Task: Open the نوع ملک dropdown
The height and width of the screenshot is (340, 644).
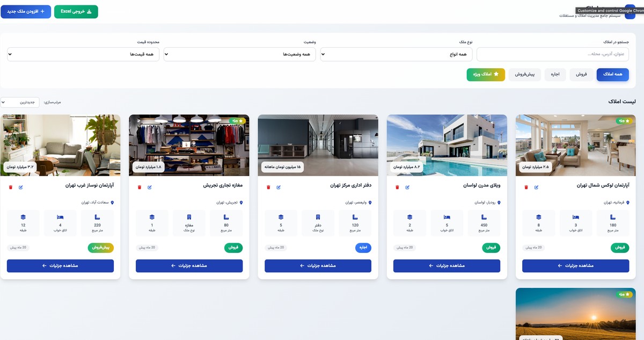Action: [x=396, y=54]
